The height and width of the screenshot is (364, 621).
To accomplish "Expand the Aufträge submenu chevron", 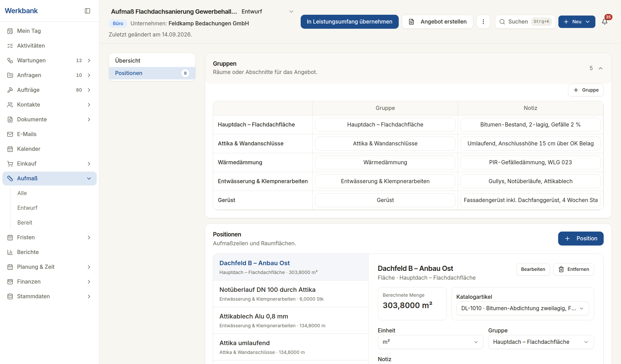I will click(x=89, y=90).
